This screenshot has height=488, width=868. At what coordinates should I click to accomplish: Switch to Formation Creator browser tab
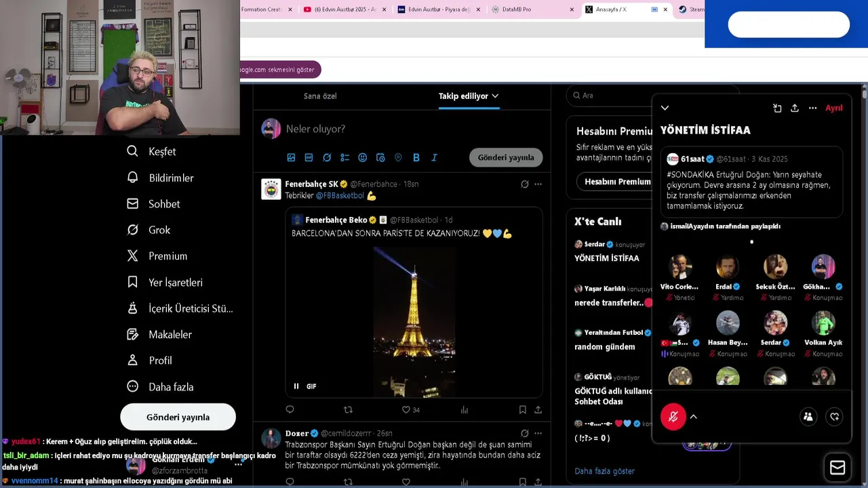point(268,9)
